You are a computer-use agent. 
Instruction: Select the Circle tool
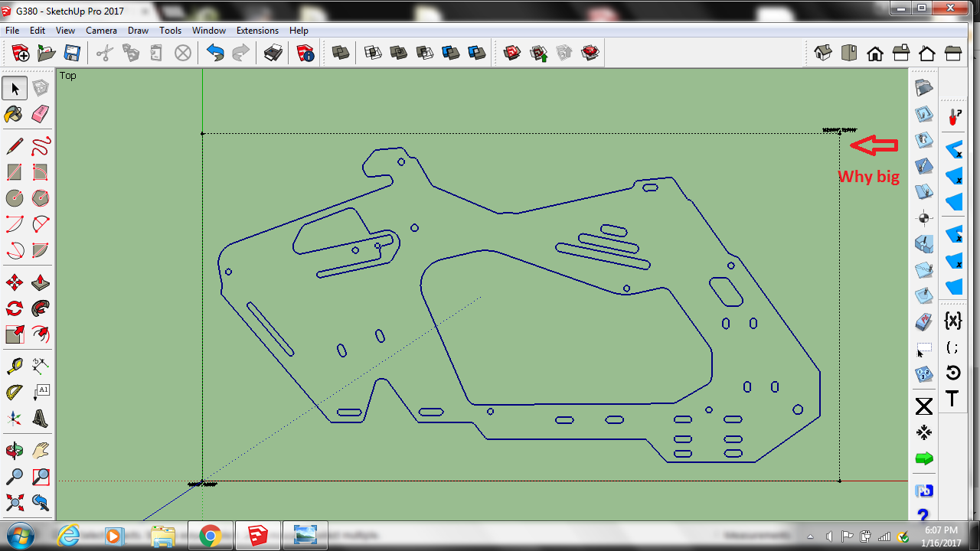[14, 198]
